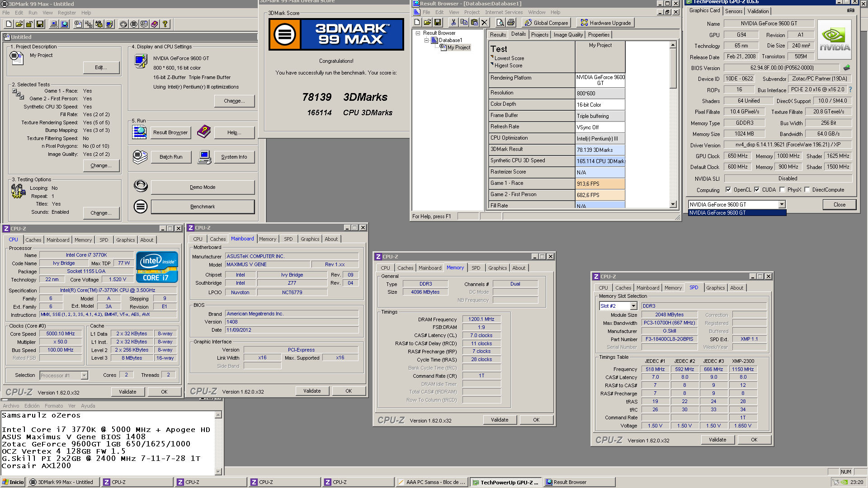Click Inicio start button on taskbar
This screenshot has width=868, height=488.
tap(13, 482)
